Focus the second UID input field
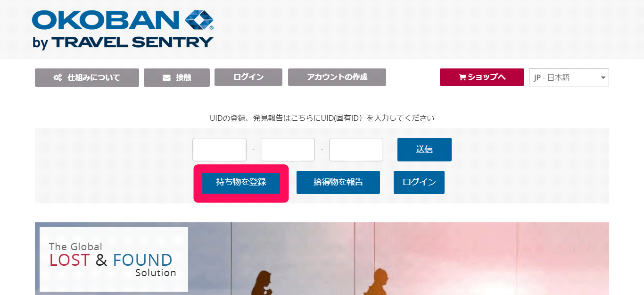 [288, 150]
